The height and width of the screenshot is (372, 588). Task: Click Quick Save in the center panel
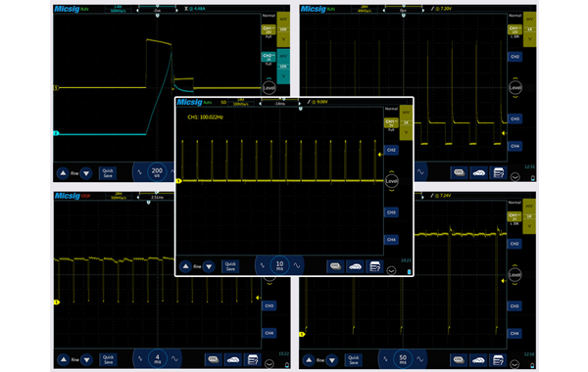pyautogui.click(x=230, y=266)
